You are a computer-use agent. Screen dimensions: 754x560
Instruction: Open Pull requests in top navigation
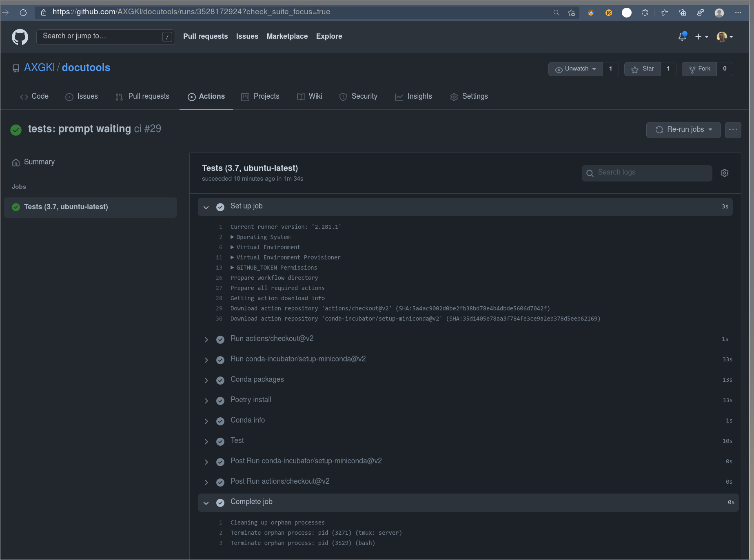[206, 37]
